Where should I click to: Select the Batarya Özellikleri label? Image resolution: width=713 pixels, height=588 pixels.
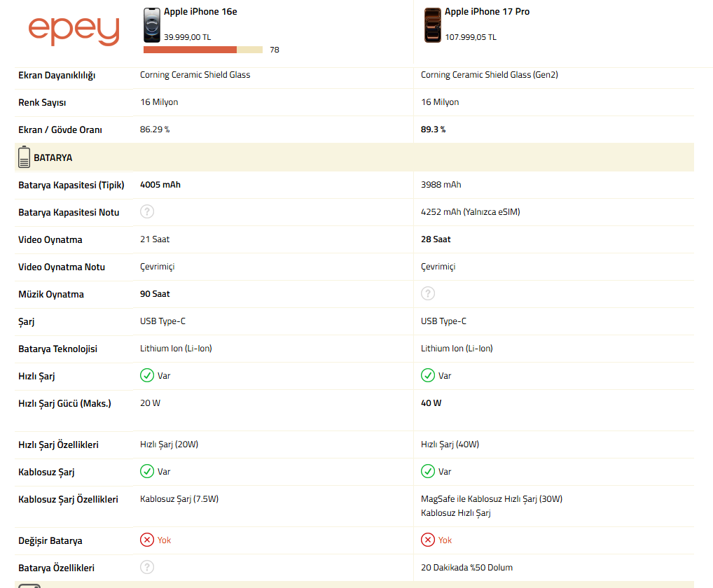coord(57,568)
